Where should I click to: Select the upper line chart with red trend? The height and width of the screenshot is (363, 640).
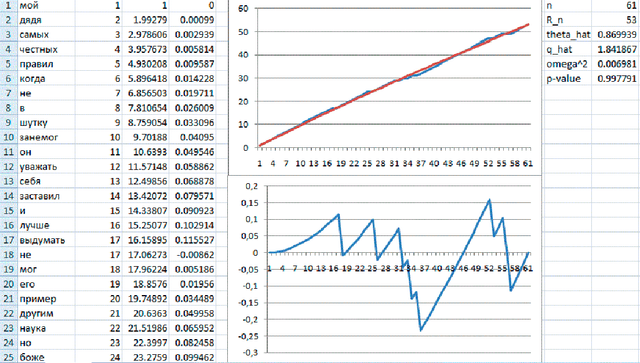pos(385,87)
